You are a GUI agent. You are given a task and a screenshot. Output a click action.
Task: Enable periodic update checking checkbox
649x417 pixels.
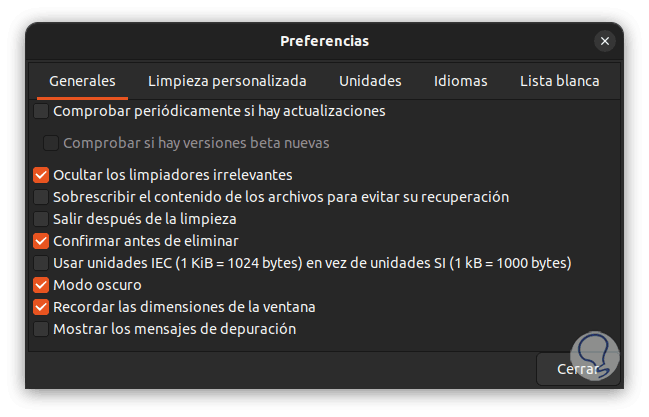pos(41,111)
